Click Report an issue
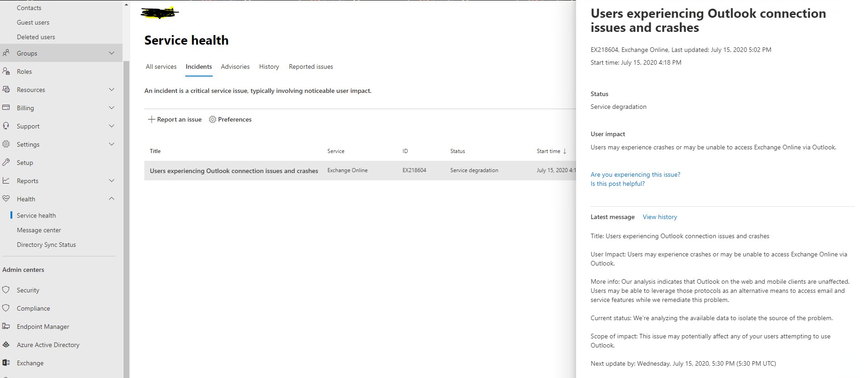868x378 pixels. [175, 119]
